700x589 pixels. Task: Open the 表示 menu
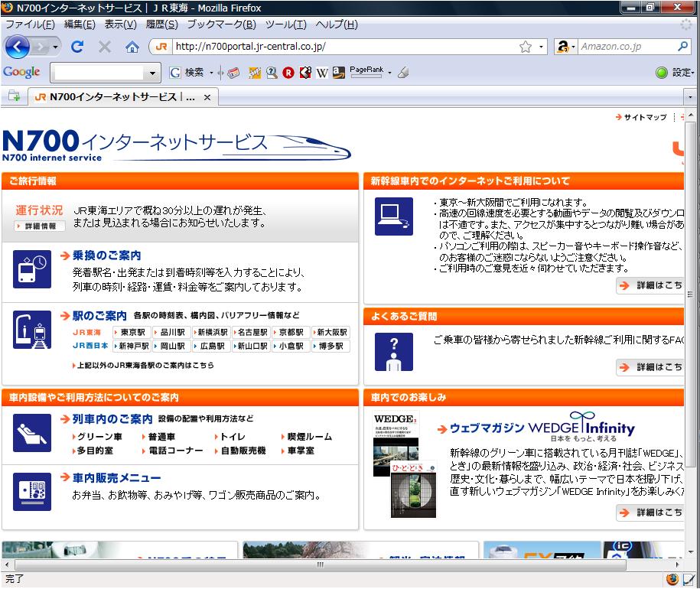[x=121, y=24]
